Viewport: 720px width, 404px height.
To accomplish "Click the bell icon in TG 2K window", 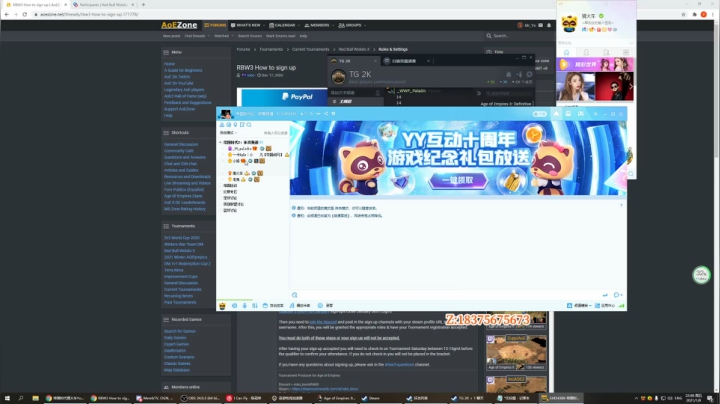I will click(x=508, y=74).
